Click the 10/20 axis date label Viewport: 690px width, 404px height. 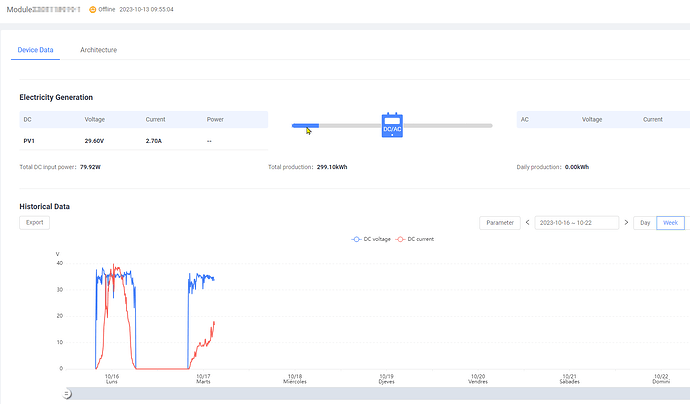point(478,379)
